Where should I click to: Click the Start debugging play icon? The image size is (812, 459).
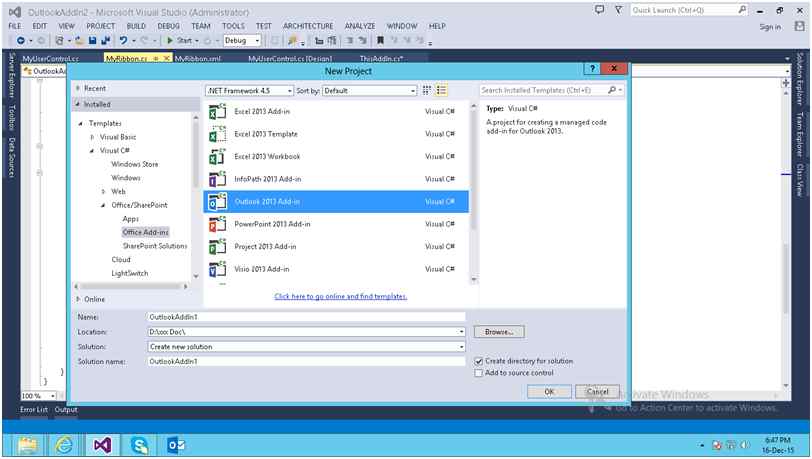click(x=169, y=40)
